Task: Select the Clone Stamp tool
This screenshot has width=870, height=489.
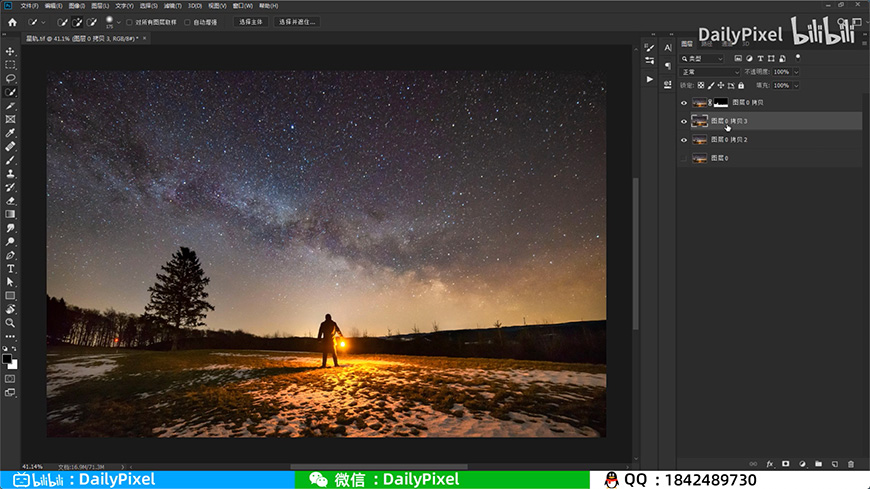Action: pyautogui.click(x=10, y=174)
